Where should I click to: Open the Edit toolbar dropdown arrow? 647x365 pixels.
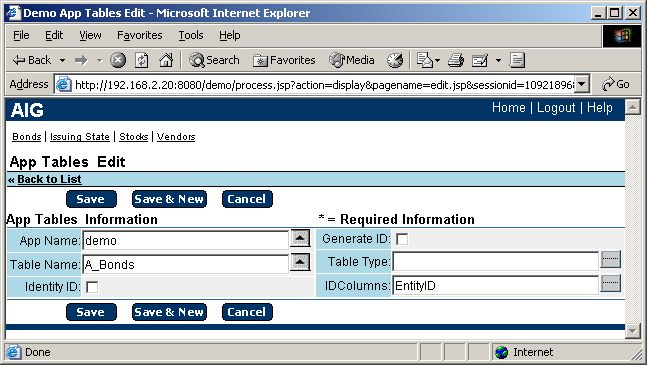click(x=498, y=61)
